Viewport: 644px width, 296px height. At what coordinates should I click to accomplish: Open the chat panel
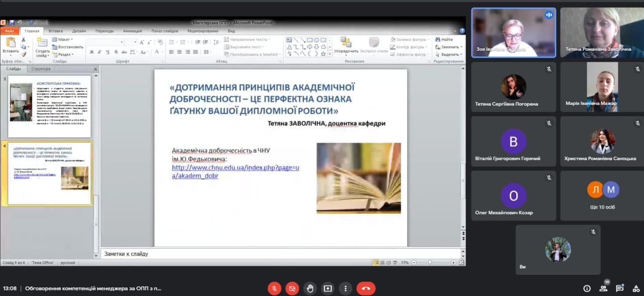(620, 288)
